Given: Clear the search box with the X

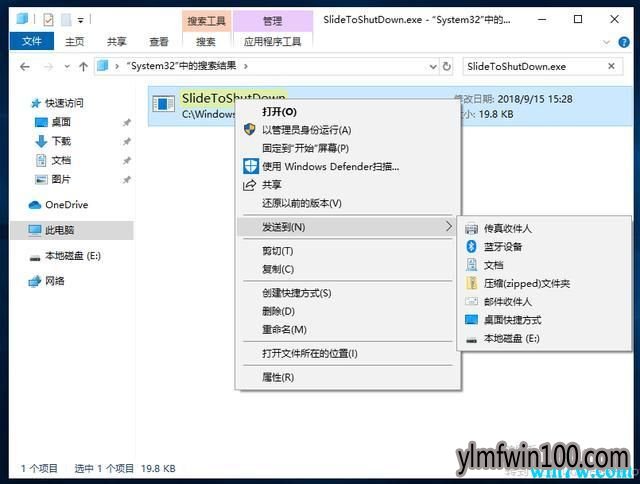Looking at the screenshot, I should coord(611,66).
